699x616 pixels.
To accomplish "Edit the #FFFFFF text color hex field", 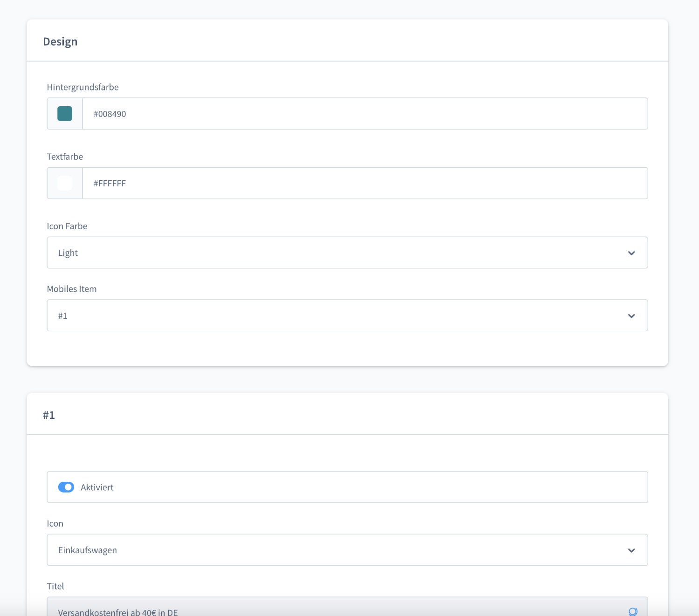I will (x=365, y=183).
